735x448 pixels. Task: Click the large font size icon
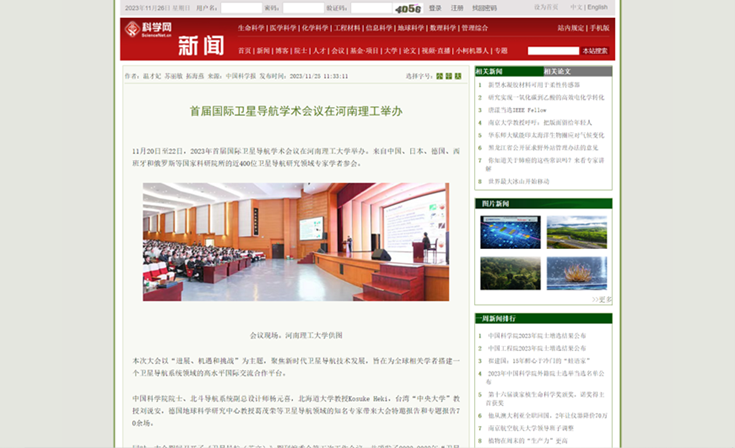[x=459, y=76]
